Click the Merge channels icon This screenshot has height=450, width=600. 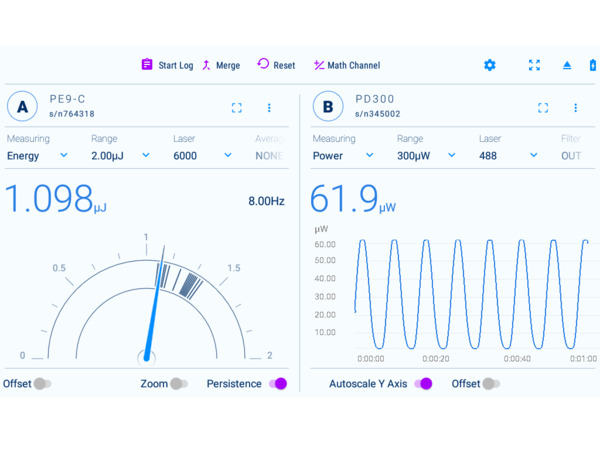[x=207, y=65]
